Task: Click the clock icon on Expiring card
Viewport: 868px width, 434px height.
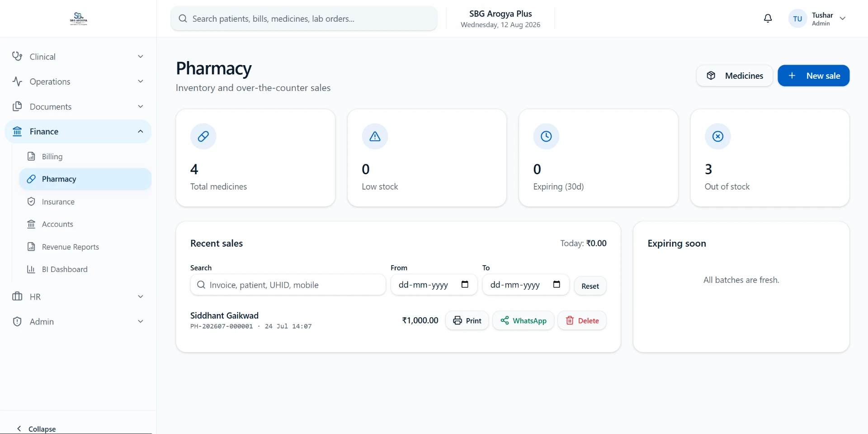Action: [x=546, y=136]
